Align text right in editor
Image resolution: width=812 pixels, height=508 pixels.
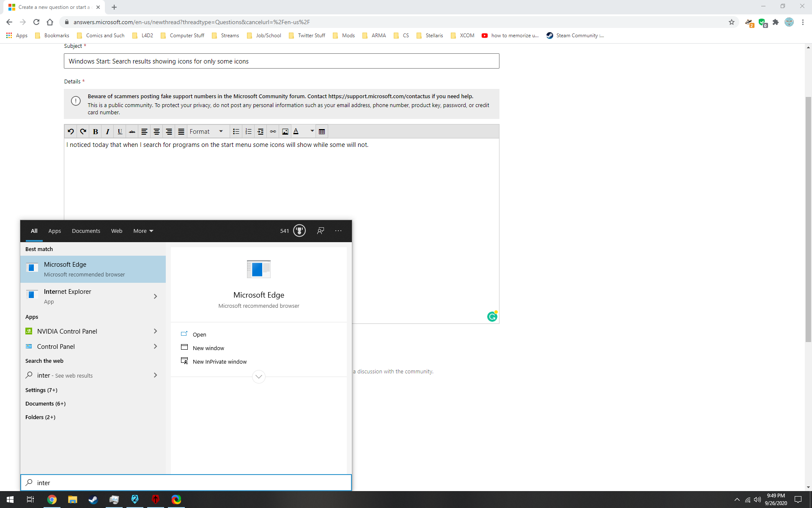coord(169,132)
